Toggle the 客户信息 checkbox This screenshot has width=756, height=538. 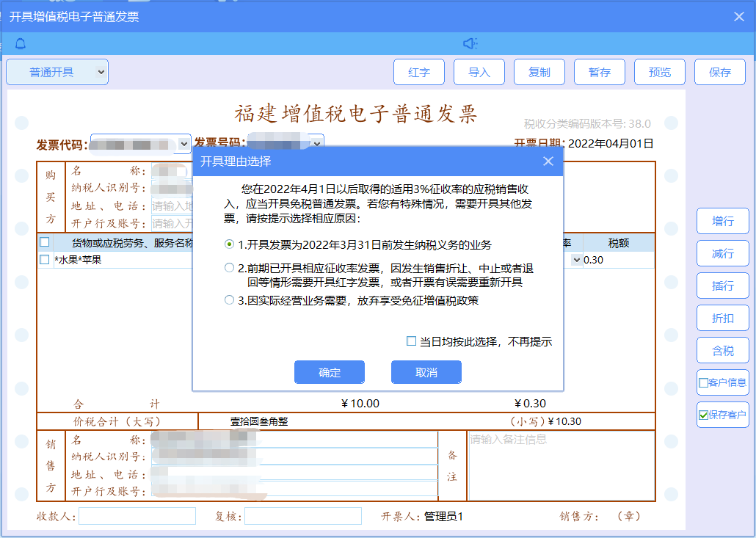pyautogui.click(x=703, y=382)
